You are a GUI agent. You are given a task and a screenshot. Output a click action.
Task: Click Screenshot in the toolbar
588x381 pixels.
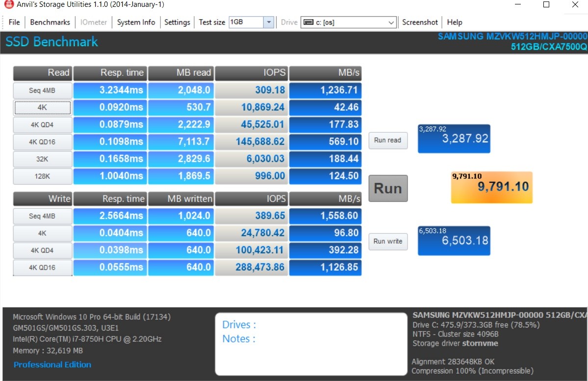point(420,22)
